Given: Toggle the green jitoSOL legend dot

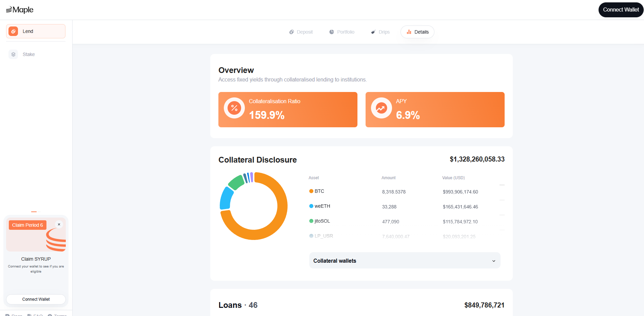Looking at the screenshot, I should pos(311,221).
